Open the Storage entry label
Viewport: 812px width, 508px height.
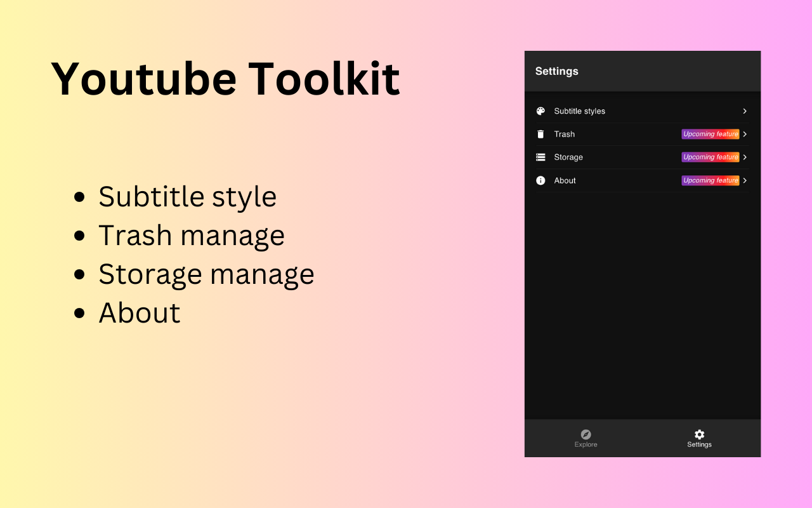pos(568,157)
